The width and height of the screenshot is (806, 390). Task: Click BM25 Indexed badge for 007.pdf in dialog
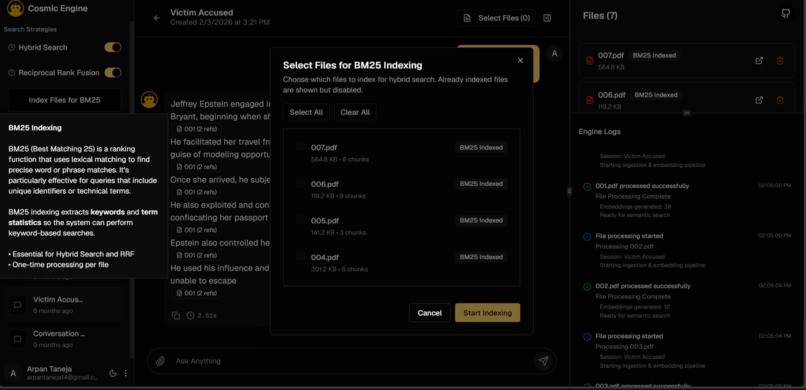click(x=481, y=147)
